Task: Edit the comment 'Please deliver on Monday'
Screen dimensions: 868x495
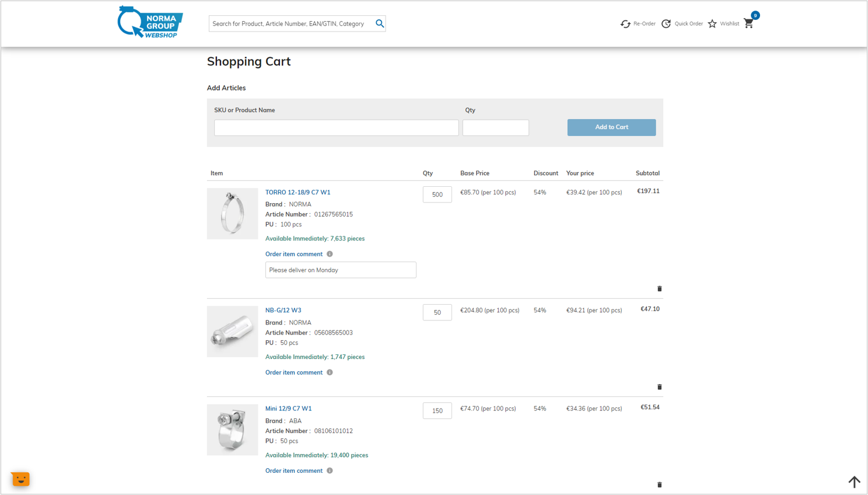Action: click(341, 270)
